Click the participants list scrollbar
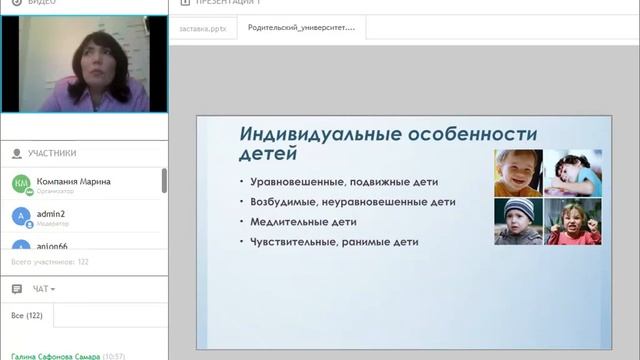This screenshot has height=360, width=640. tap(164, 180)
